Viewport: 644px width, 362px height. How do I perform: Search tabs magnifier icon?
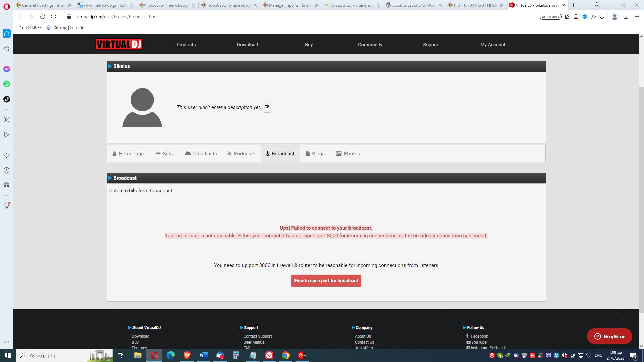tap(597, 5)
